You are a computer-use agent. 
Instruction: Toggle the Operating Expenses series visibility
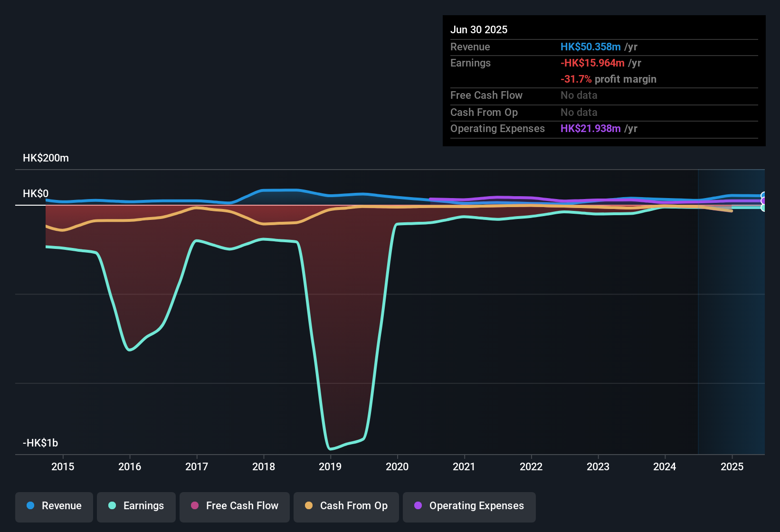pyautogui.click(x=469, y=506)
